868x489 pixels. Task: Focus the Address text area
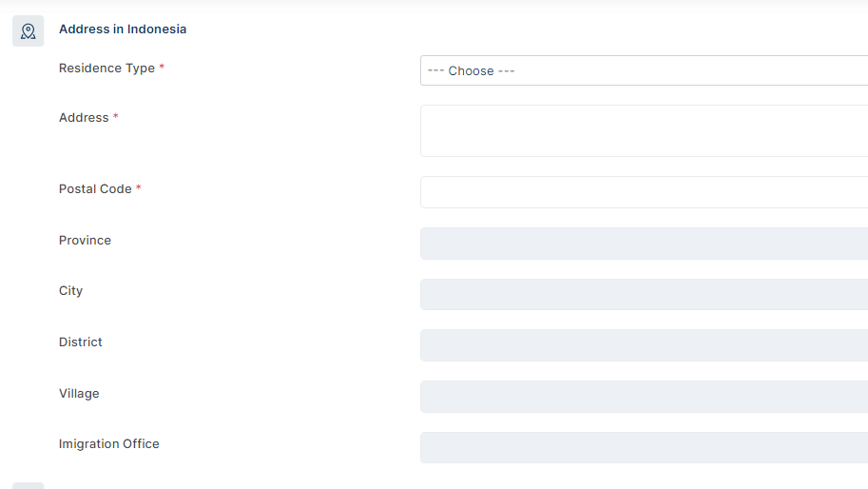tap(644, 130)
